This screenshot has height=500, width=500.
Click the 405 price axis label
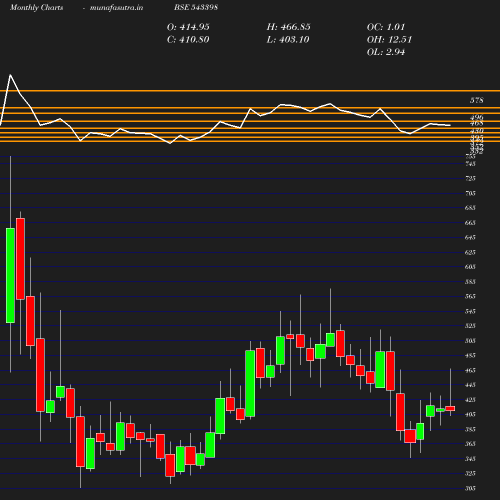470,414
